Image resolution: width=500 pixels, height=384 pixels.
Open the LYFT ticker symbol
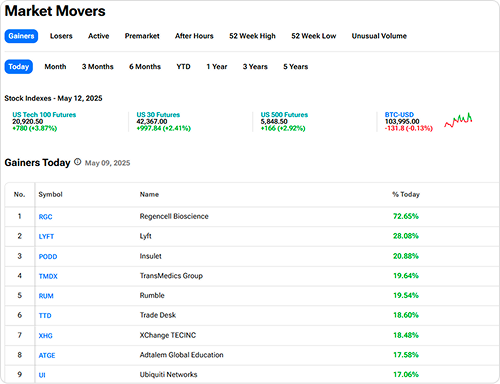(x=46, y=236)
